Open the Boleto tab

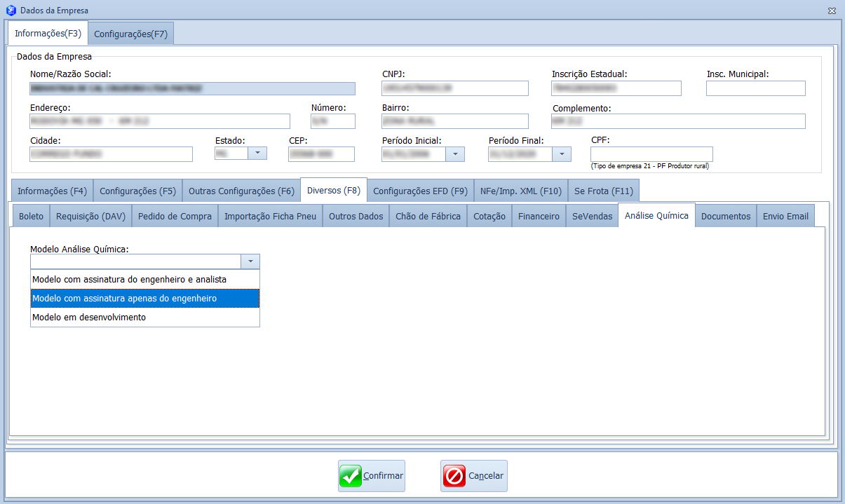point(31,217)
